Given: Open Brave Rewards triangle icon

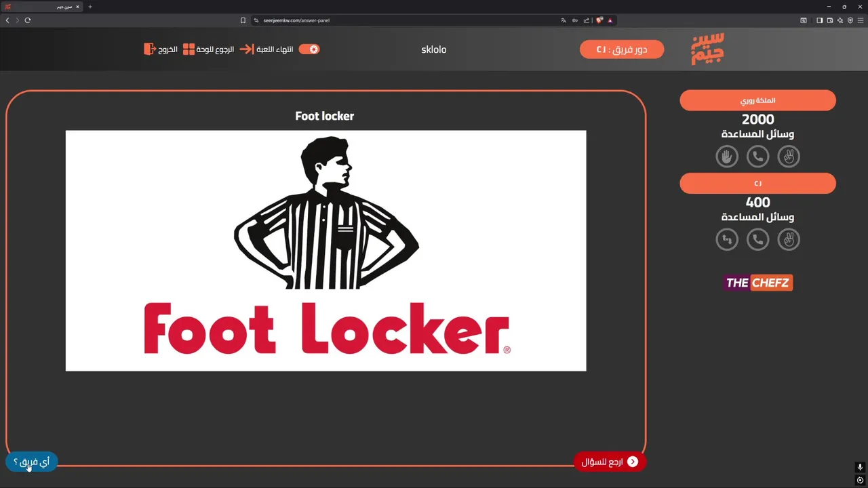Looking at the screenshot, I should [x=610, y=20].
